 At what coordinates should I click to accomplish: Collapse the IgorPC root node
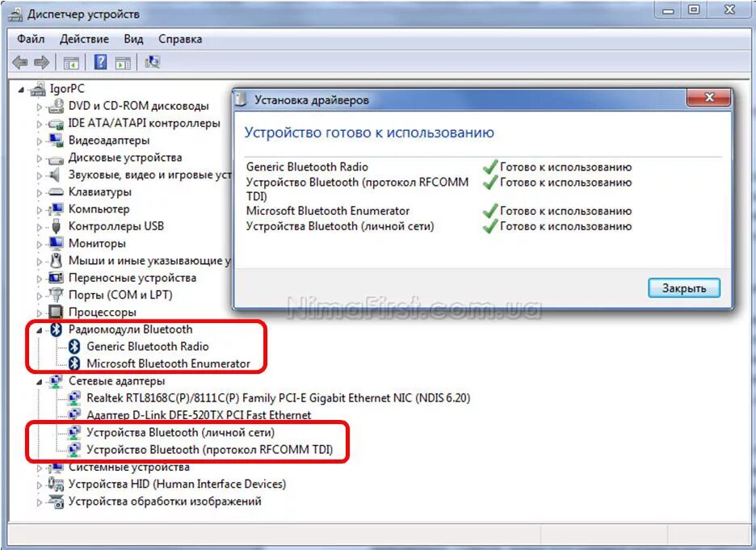pyautogui.click(x=21, y=90)
